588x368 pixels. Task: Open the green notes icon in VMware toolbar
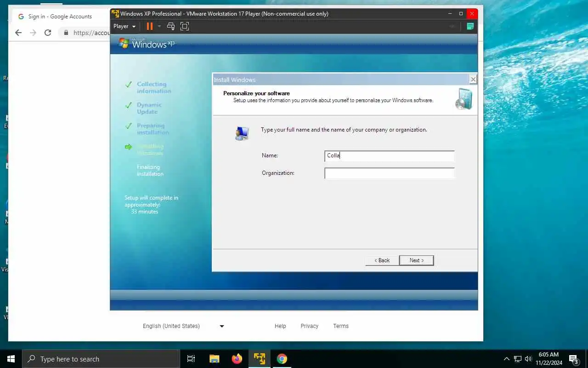click(x=470, y=26)
